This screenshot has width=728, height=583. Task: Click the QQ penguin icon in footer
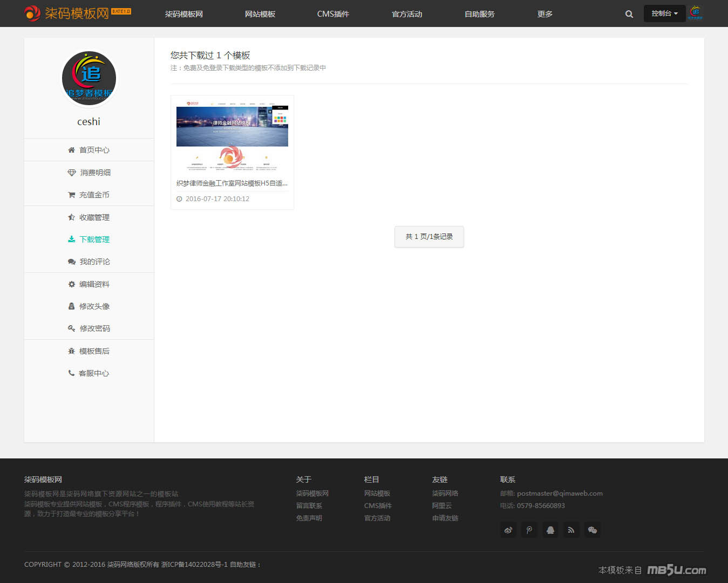coord(550,530)
